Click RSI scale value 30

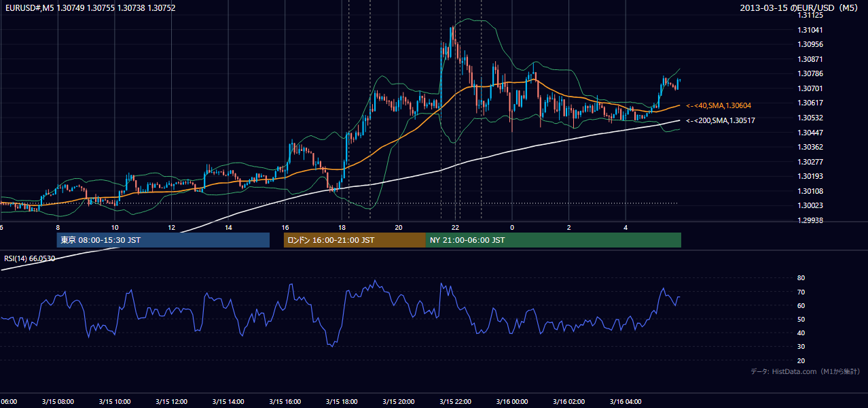[801, 347]
